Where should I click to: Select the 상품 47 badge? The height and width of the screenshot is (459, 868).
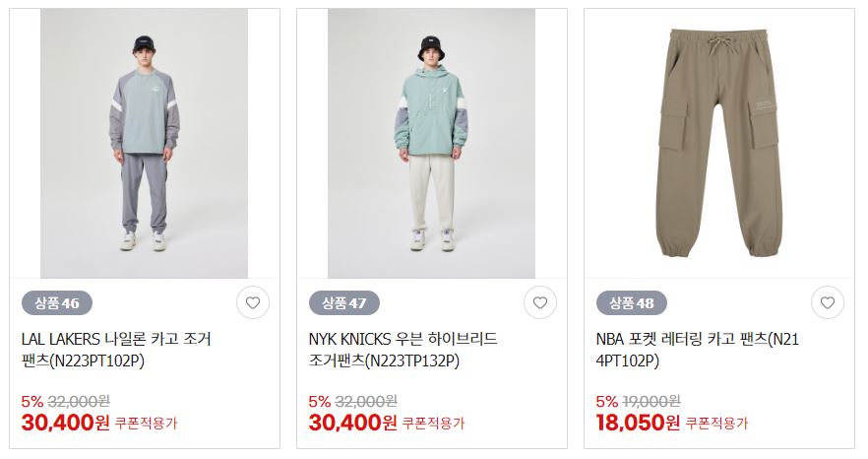point(344,303)
